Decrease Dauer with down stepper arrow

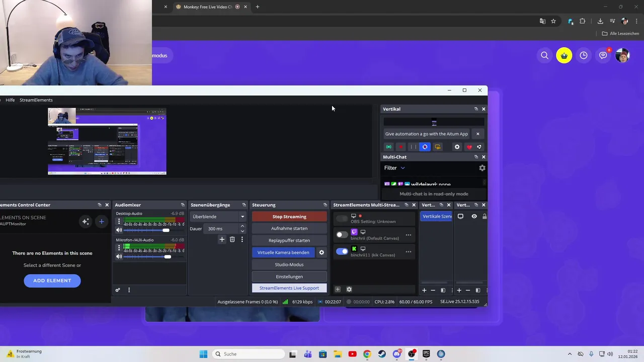(242, 231)
